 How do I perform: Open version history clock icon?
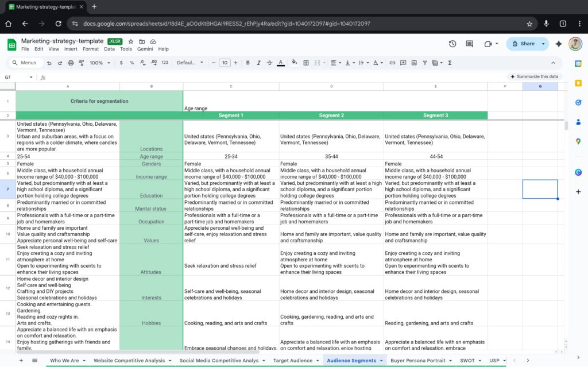pyautogui.click(x=452, y=44)
